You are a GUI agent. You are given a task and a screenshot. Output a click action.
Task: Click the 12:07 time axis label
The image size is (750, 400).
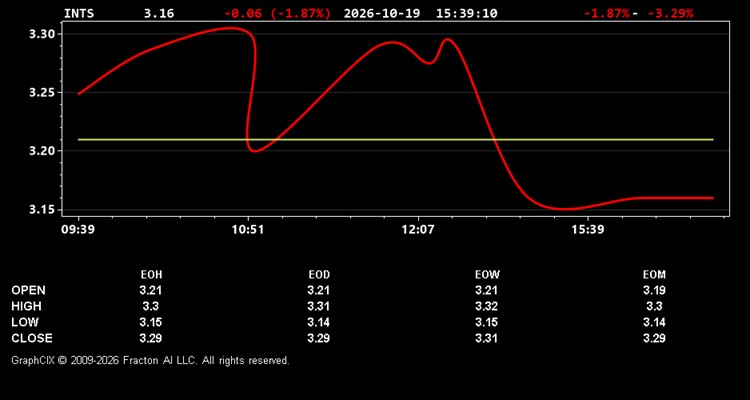coord(418,229)
